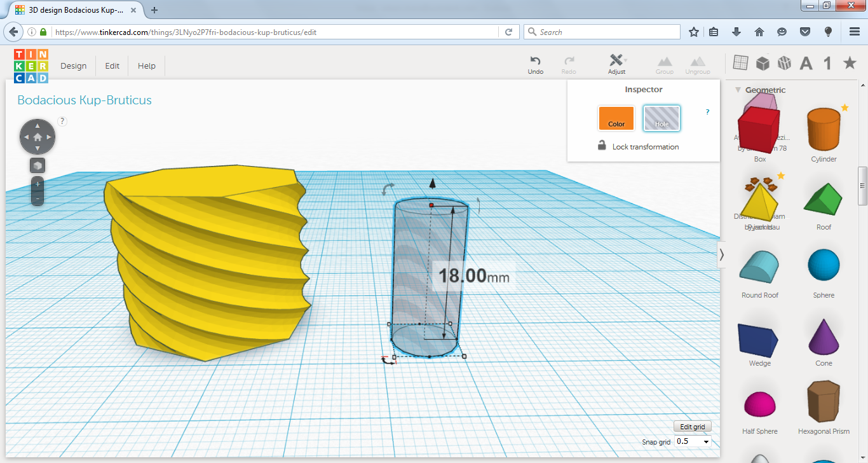Click the navigation help question mark

[62, 121]
